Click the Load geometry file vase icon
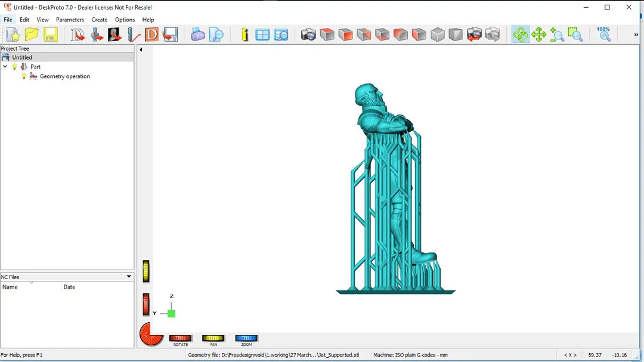 click(97, 35)
